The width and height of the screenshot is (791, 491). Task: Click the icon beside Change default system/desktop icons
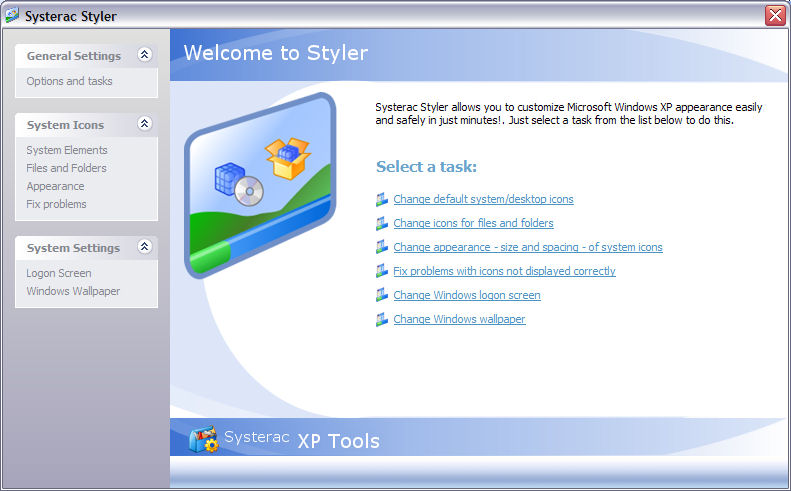382,199
